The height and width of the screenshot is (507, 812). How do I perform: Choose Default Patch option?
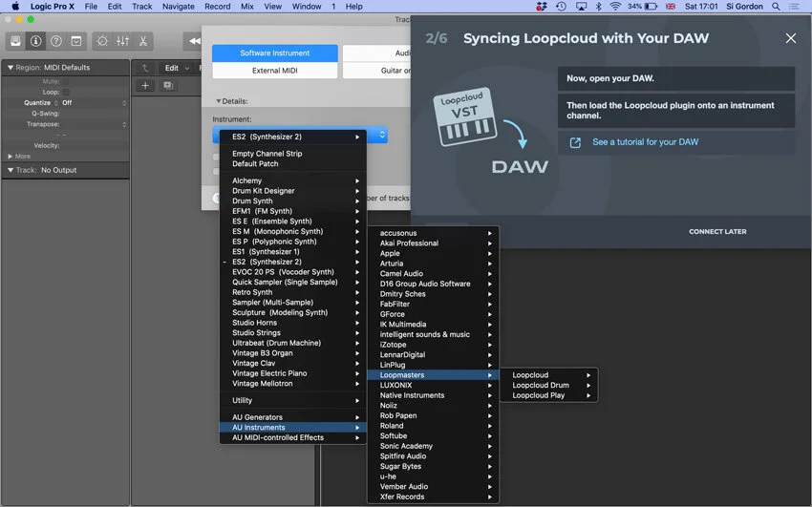tap(292, 164)
